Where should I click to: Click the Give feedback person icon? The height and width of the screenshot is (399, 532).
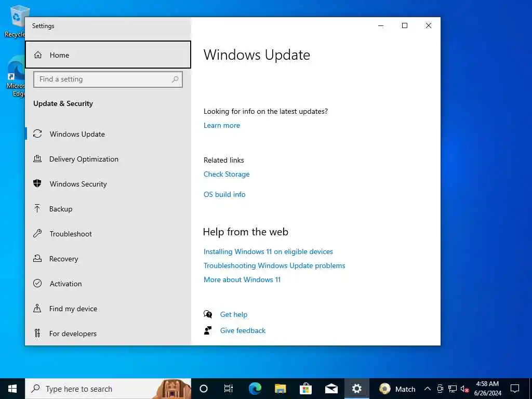208,330
